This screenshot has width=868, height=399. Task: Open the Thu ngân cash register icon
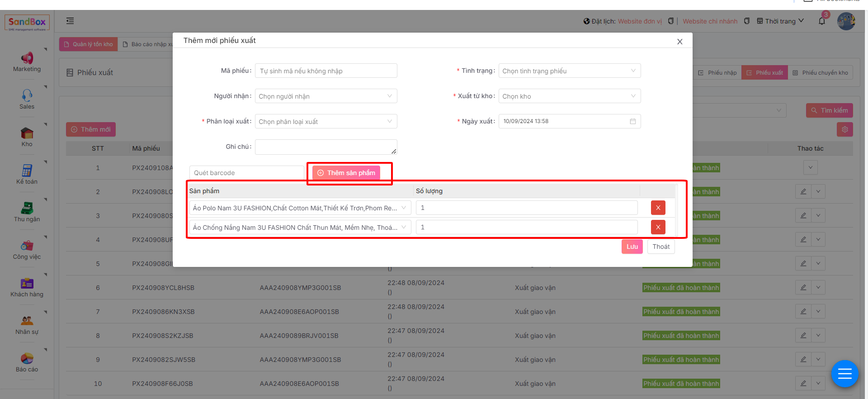(x=27, y=208)
